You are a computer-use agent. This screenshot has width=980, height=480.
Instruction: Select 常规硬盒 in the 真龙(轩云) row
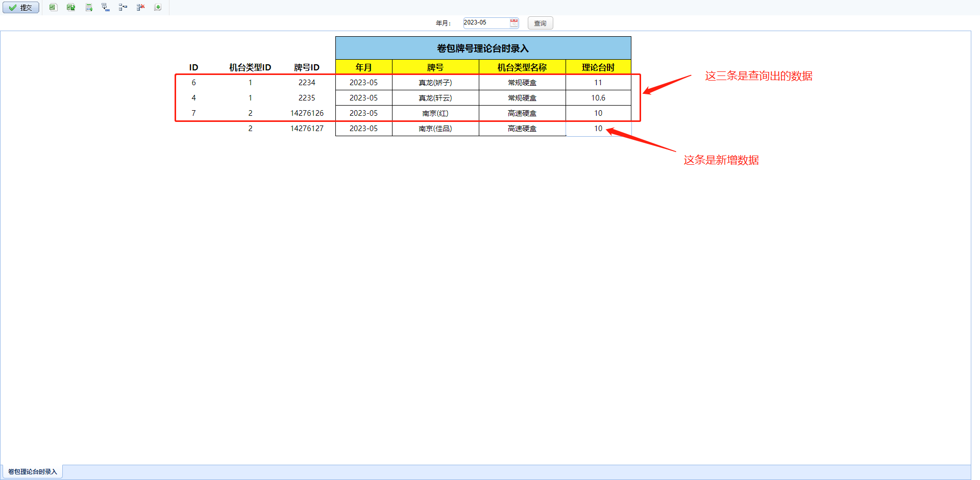tap(522, 98)
